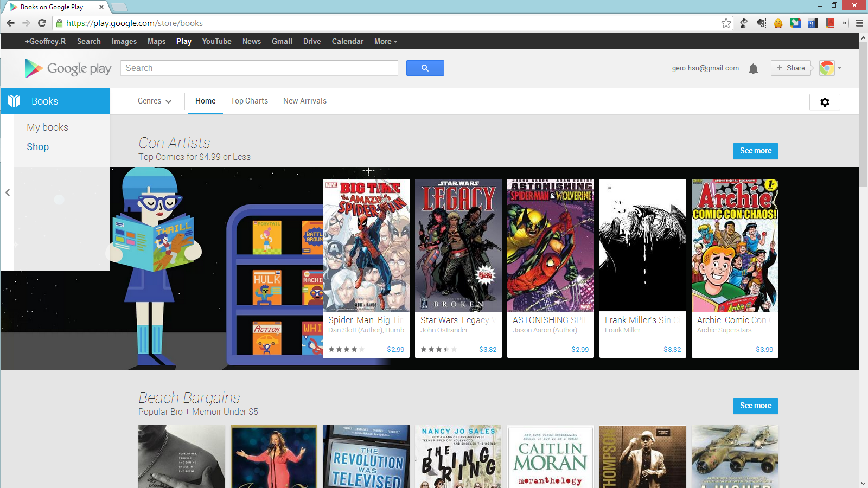Click the Google Play logo
This screenshot has width=868, height=488.
[67, 68]
